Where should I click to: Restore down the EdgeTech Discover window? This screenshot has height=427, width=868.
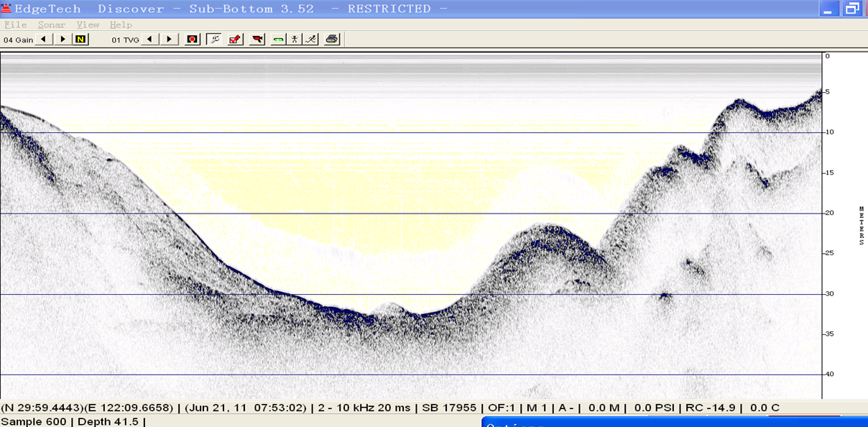click(x=853, y=9)
